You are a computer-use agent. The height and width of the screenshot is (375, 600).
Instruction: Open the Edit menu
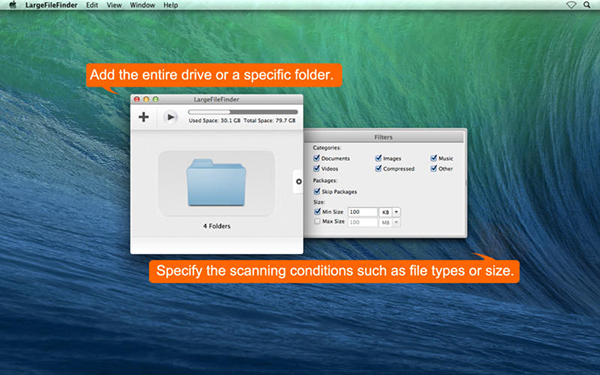[92, 5]
